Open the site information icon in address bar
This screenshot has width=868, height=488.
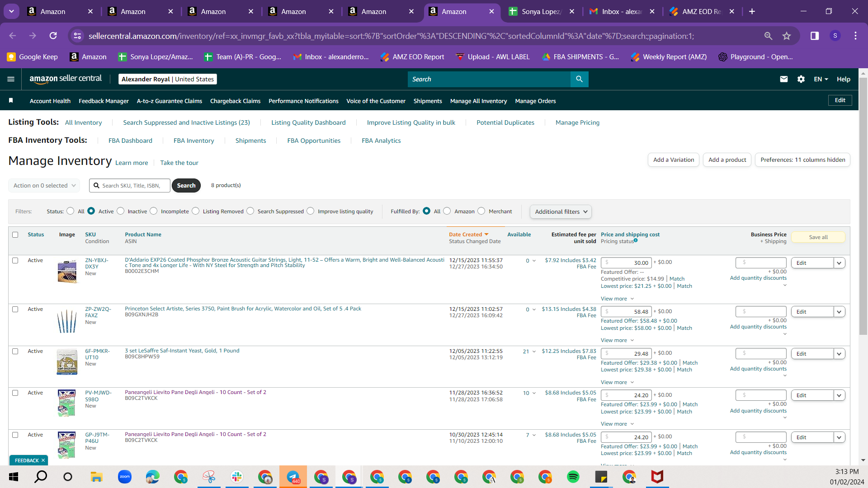(x=78, y=36)
